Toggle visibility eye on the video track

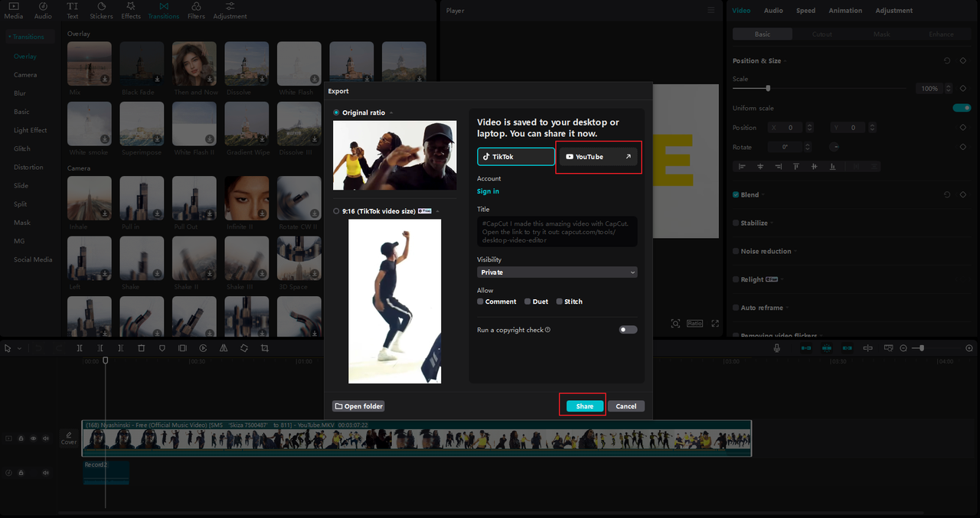click(33, 438)
